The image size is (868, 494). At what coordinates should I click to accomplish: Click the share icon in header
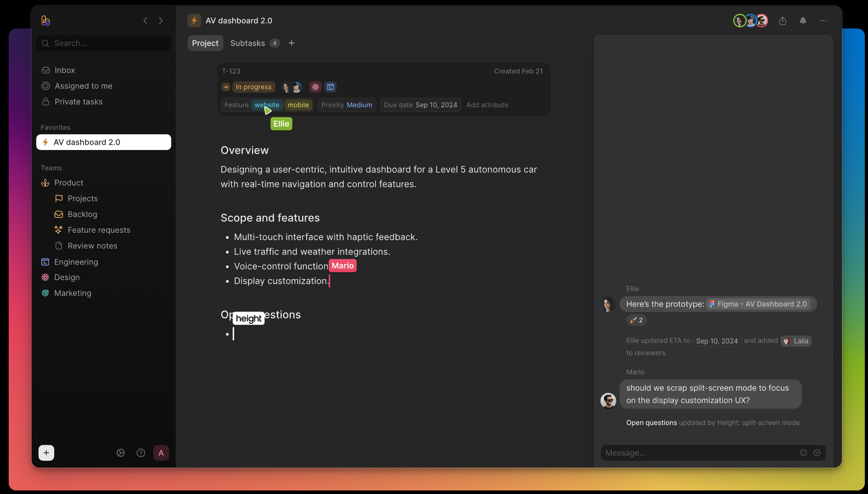(x=783, y=21)
